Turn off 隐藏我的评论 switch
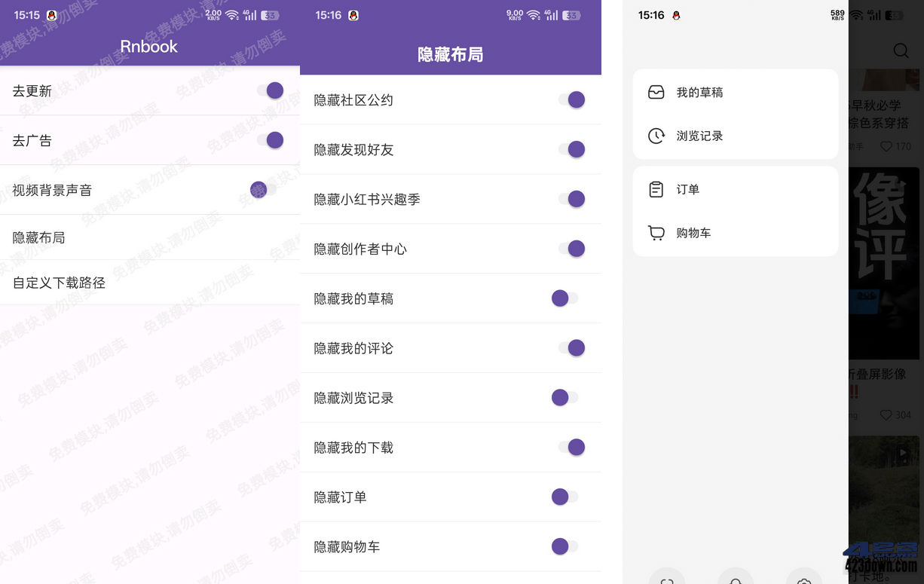 tap(575, 347)
